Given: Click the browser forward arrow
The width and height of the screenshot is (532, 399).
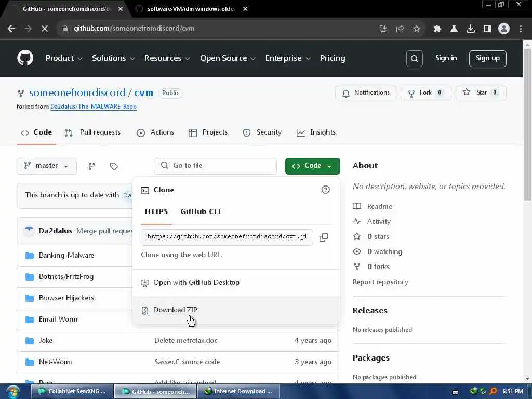Looking at the screenshot, I should pos(28,29).
